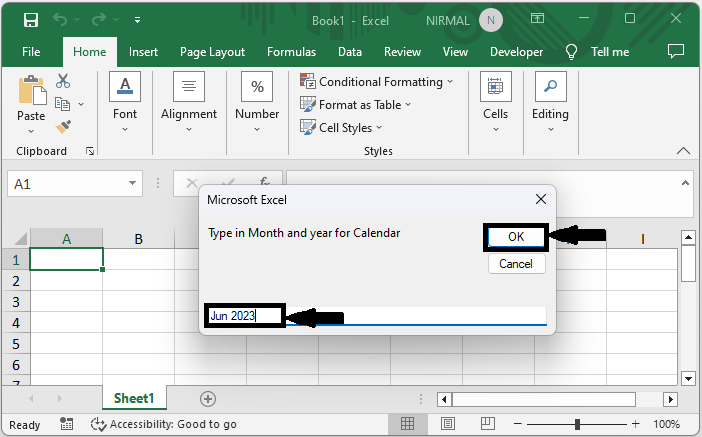Open the Data tab
Viewport: 702px width, 437px height.
click(x=350, y=52)
